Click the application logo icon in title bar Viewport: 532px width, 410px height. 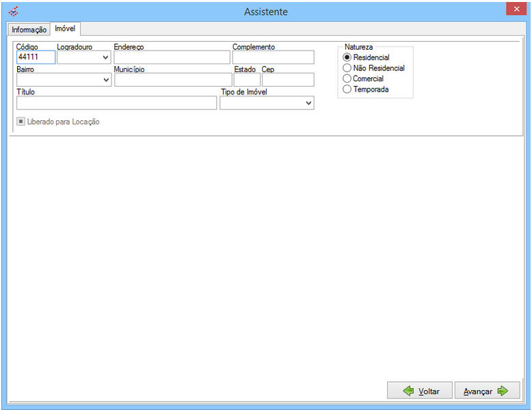click(13, 12)
